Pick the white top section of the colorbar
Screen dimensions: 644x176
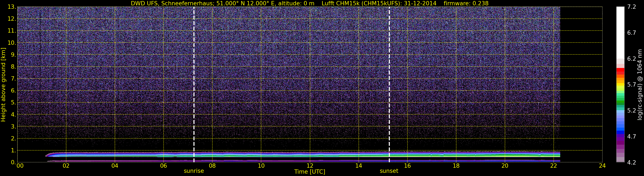coord(620,32)
